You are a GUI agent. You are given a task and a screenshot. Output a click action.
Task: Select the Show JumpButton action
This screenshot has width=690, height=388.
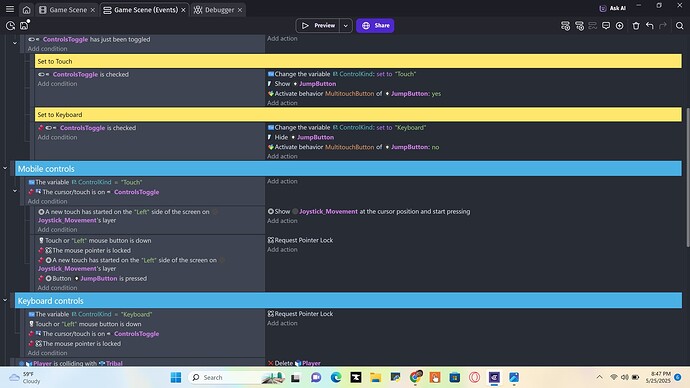[301, 84]
